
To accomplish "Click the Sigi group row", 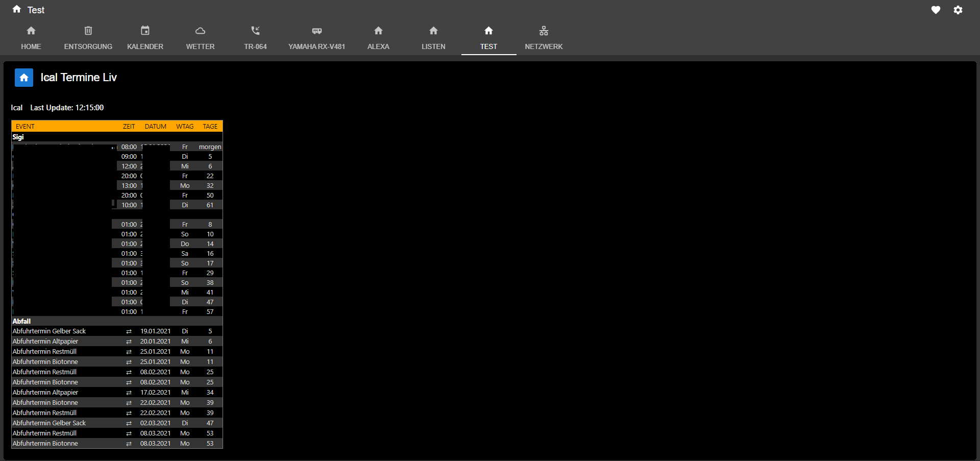I will [117, 137].
